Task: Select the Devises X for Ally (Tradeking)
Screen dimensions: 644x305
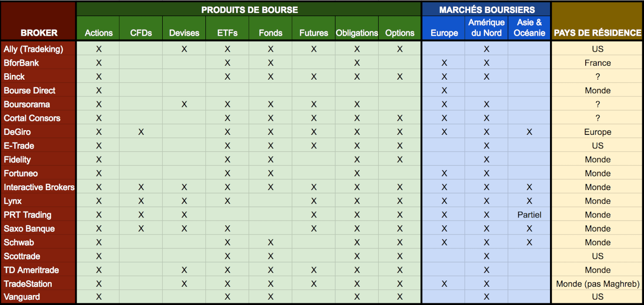Action: (x=184, y=49)
